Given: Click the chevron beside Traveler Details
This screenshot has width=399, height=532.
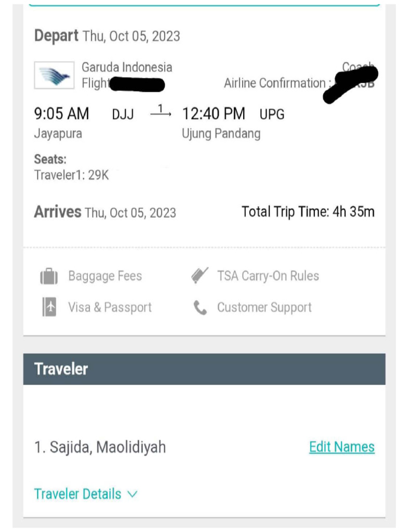Looking at the screenshot, I should [132, 495].
